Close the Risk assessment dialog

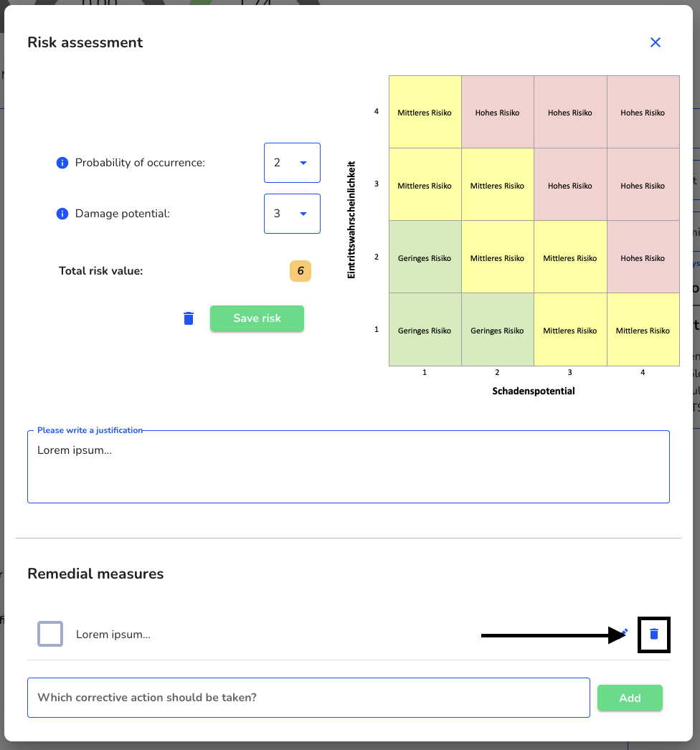click(x=655, y=42)
